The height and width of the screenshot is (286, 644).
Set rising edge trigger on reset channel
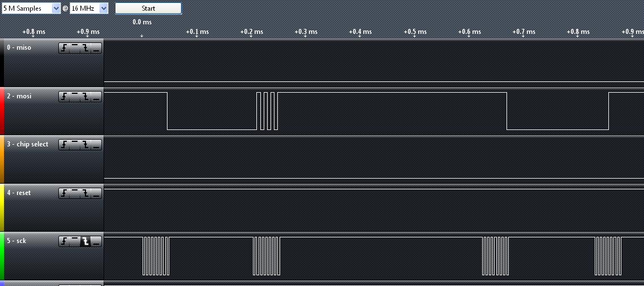pyautogui.click(x=64, y=193)
